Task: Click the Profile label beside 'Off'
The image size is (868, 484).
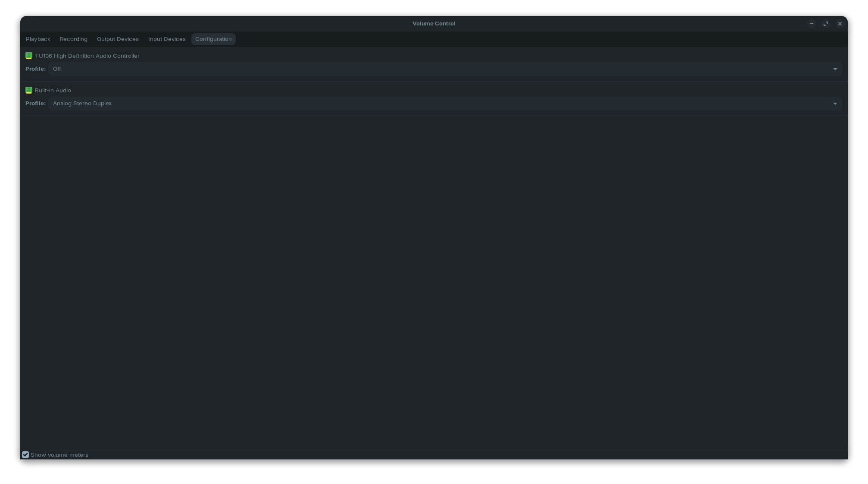Action: coord(35,69)
